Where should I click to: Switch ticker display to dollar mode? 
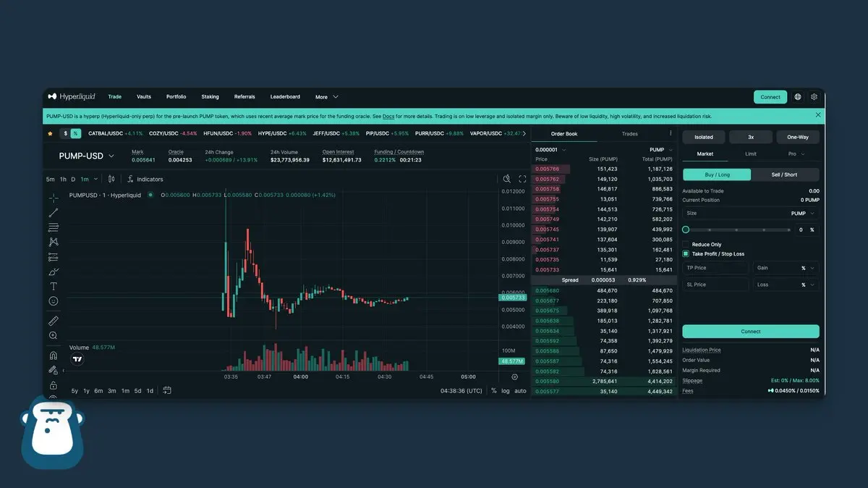tap(65, 133)
